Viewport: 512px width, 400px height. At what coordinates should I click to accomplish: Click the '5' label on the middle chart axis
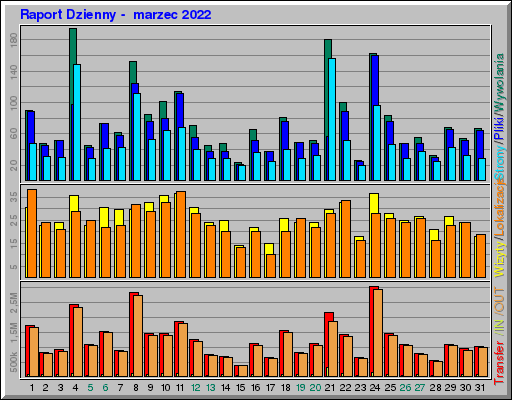[14, 267]
